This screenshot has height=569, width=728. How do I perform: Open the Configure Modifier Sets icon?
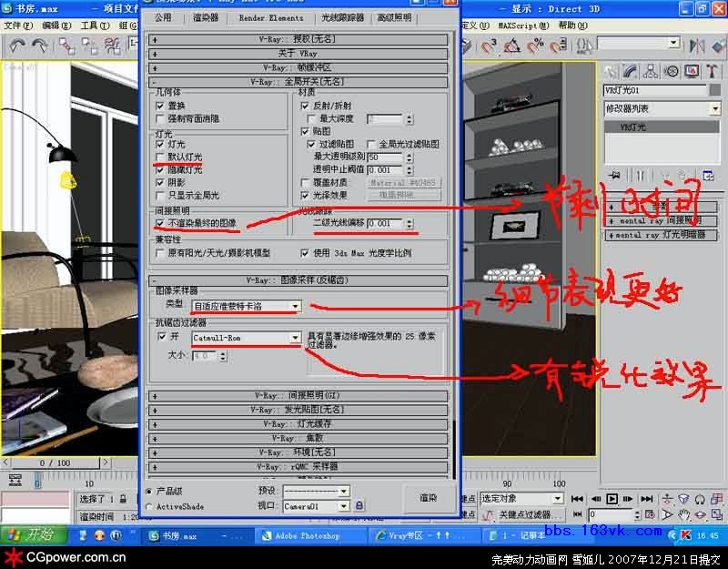coord(709,175)
